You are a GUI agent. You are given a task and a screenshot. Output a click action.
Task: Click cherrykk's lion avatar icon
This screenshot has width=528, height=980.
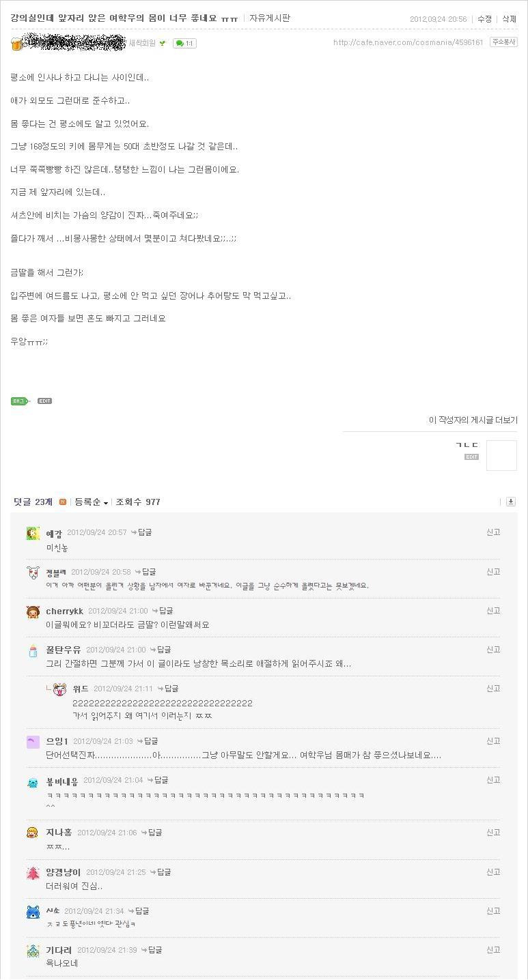(x=33, y=611)
